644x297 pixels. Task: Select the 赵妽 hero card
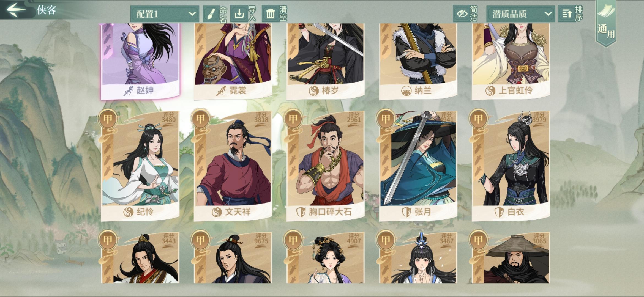click(x=140, y=61)
